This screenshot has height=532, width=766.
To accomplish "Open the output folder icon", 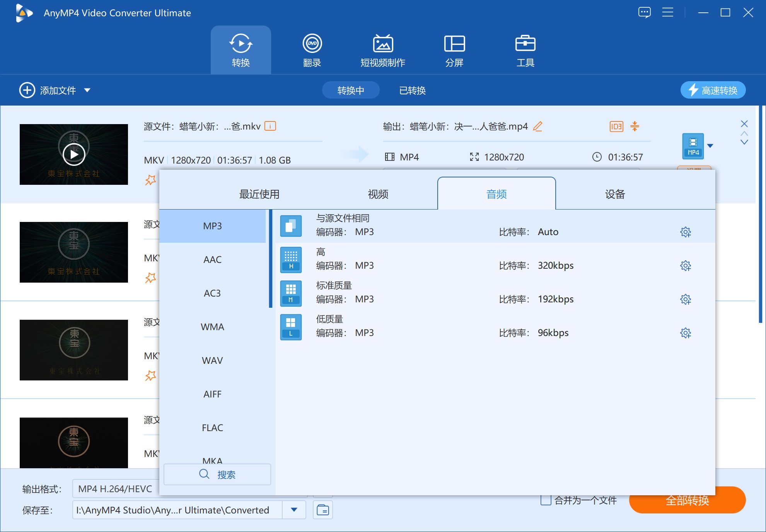I will coord(322,510).
